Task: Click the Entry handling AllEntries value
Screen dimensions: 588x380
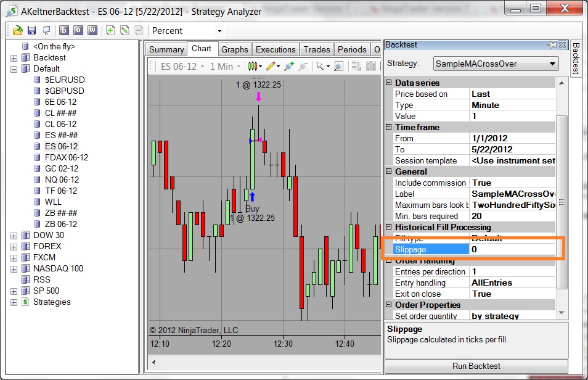Action: coord(512,283)
